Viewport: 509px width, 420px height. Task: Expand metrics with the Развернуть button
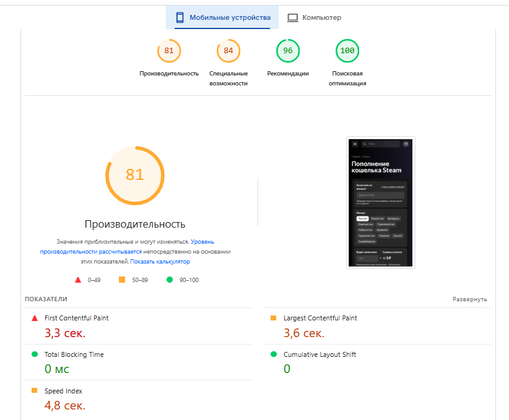point(470,299)
